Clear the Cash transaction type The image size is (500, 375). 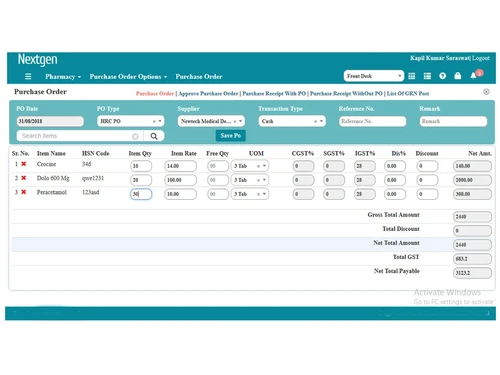(315, 121)
